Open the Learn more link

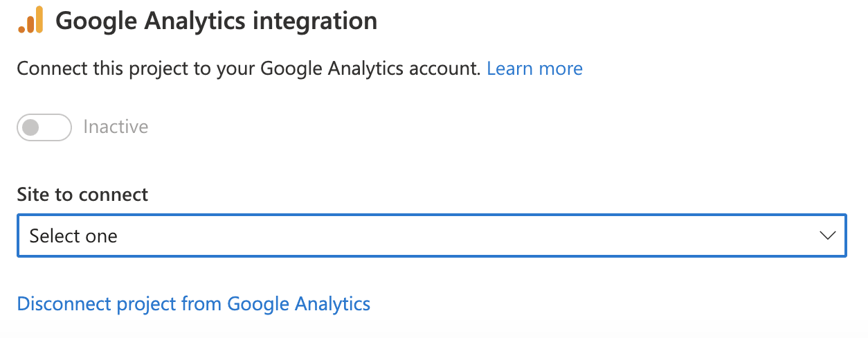tap(534, 69)
